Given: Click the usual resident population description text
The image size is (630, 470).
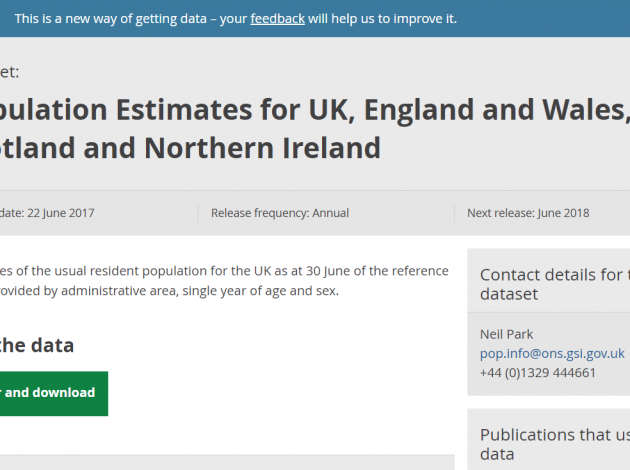Looking at the screenshot, I should (x=224, y=281).
